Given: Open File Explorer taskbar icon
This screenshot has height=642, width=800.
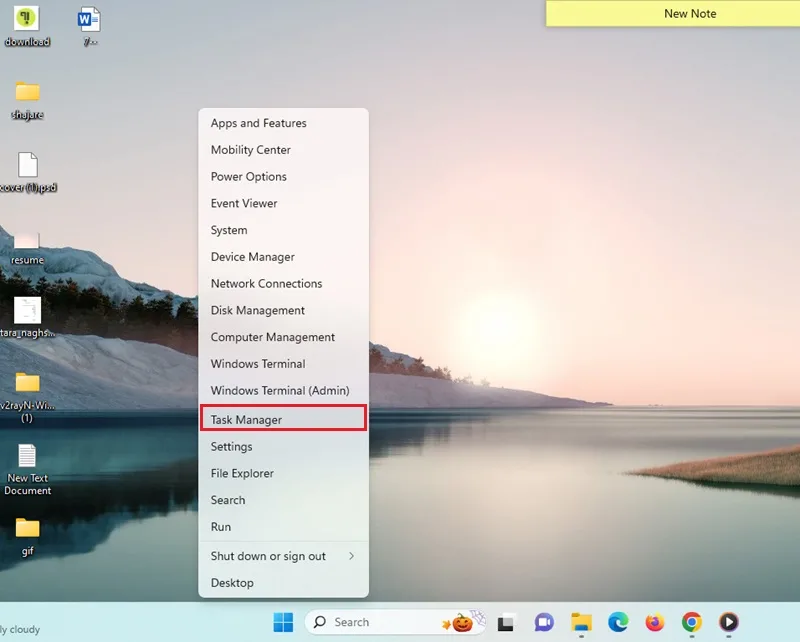Looking at the screenshot, I should coord(581,622).
